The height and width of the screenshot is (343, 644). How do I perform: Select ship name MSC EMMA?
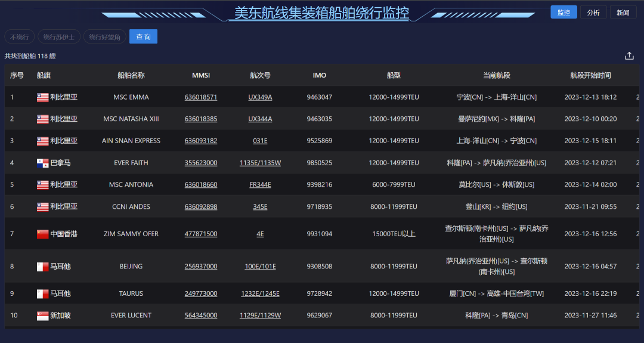(x=131, y=97)
